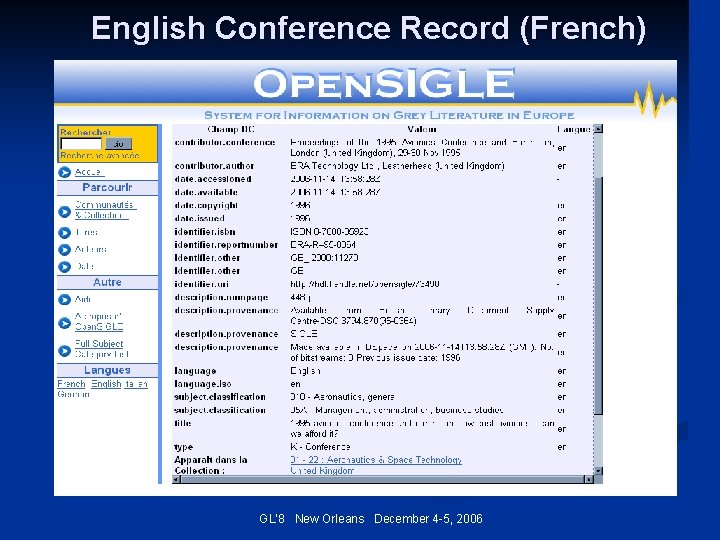Click the Autre section heading

(x=107, y=282)
